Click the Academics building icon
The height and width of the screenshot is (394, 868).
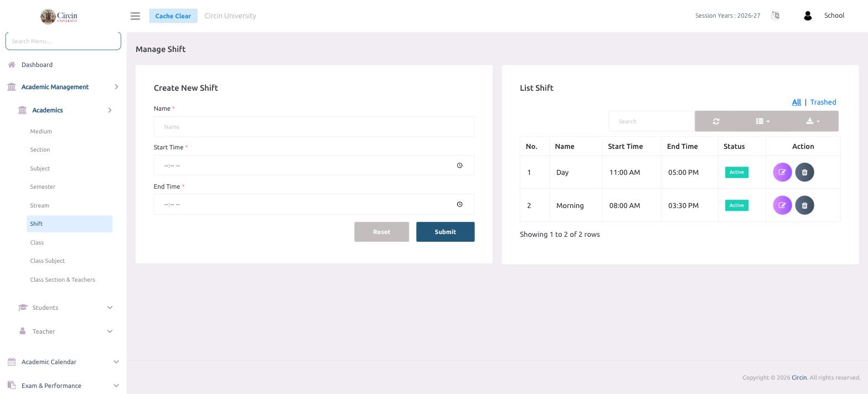pyautogui.click(x=22, y=110)
